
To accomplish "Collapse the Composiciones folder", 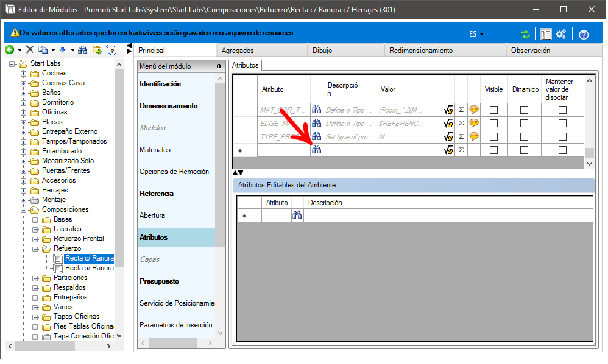I will [x=24, y=210].
